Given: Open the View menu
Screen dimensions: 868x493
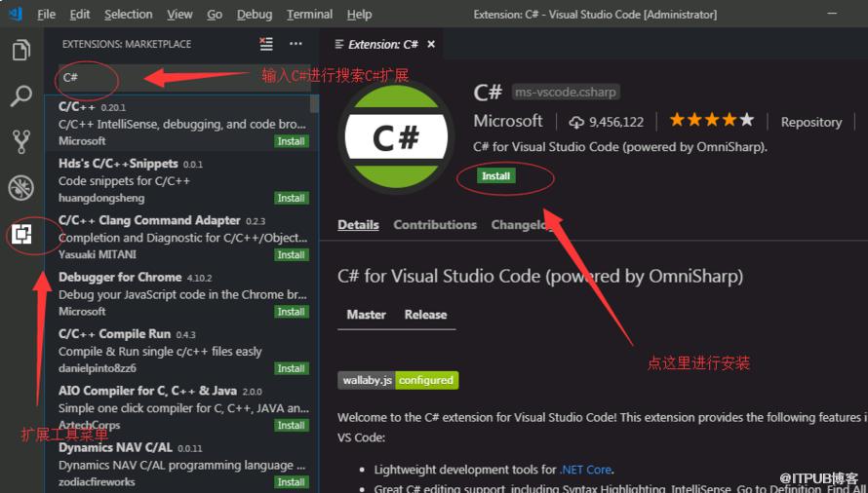Looking at the screenshot, I should [x=179, y=15].
